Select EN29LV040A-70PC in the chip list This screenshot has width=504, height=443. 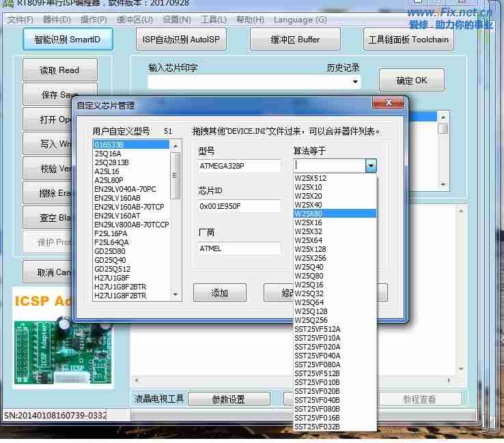(131, 189)
